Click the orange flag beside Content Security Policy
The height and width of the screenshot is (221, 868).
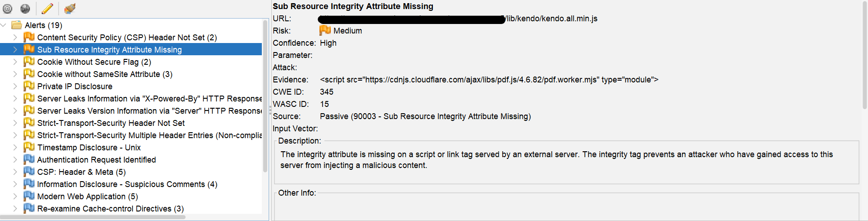(x=29, y=37)
